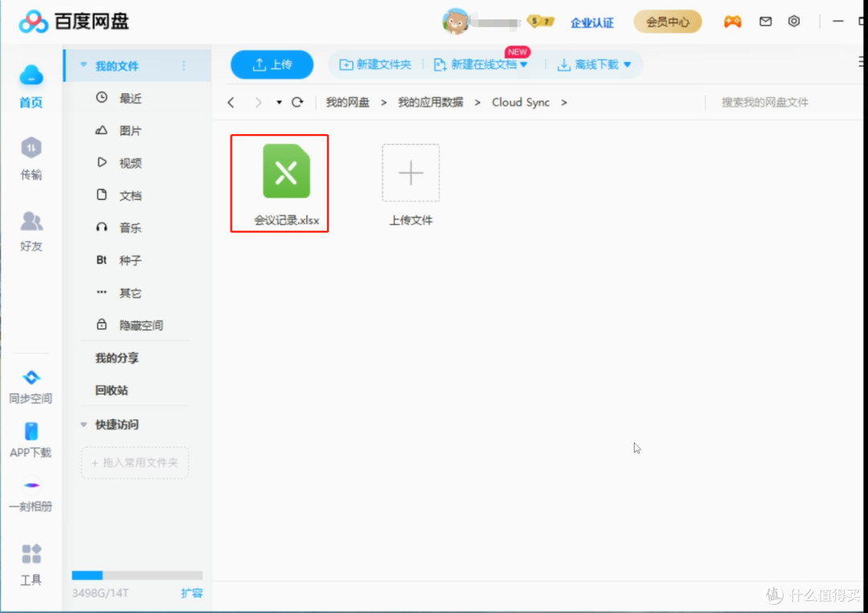Open 会员中心 button
Viewport: 868px width, 613px height.
pyautogui.click(x=668, y=22)
